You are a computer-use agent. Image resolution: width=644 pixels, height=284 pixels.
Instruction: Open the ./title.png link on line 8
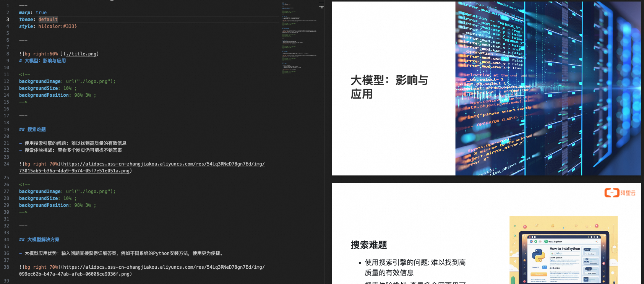(81, 54)
